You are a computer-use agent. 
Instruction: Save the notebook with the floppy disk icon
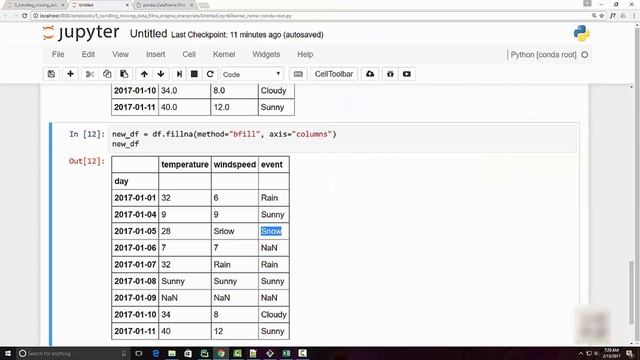[x=51, y=74]
